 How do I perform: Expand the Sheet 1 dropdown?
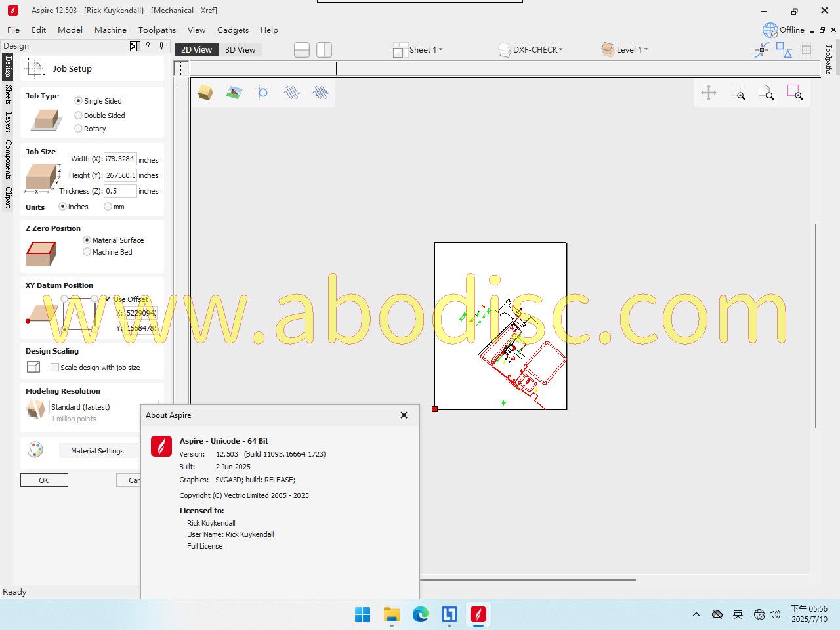[x=419, y=50]
